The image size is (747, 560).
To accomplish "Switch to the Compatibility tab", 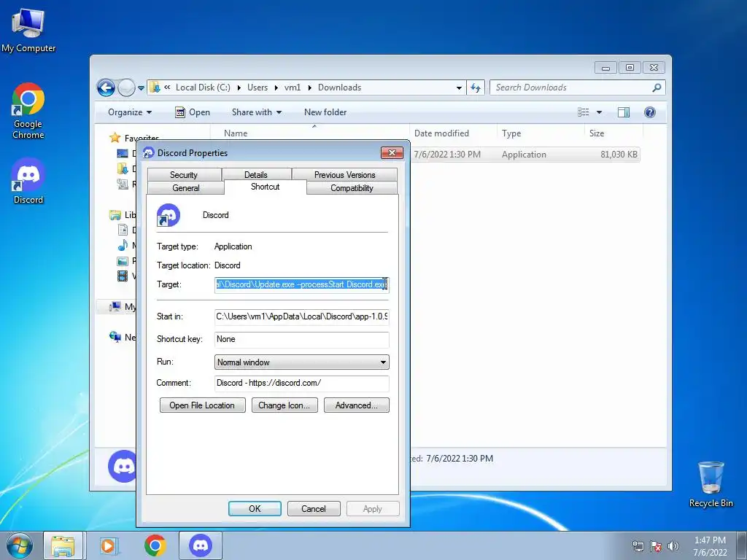I will [352, 188].
